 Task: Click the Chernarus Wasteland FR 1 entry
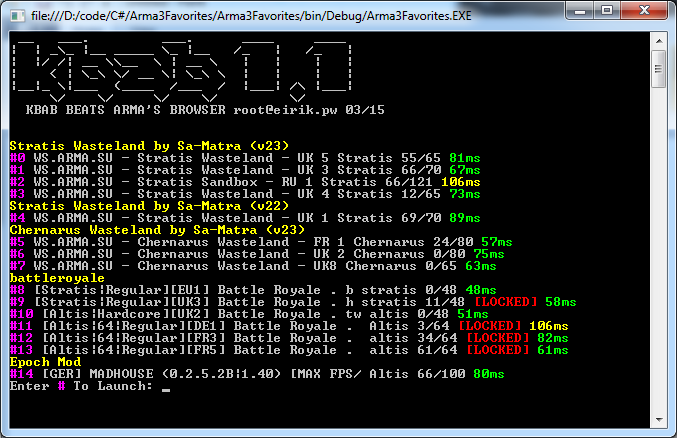click(x=261, y=242)
